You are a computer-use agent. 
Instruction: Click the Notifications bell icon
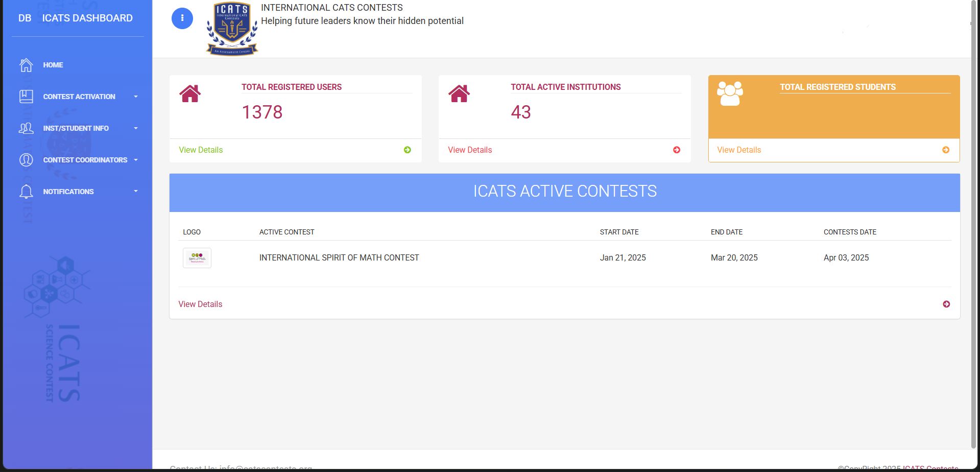pos(26,192)
